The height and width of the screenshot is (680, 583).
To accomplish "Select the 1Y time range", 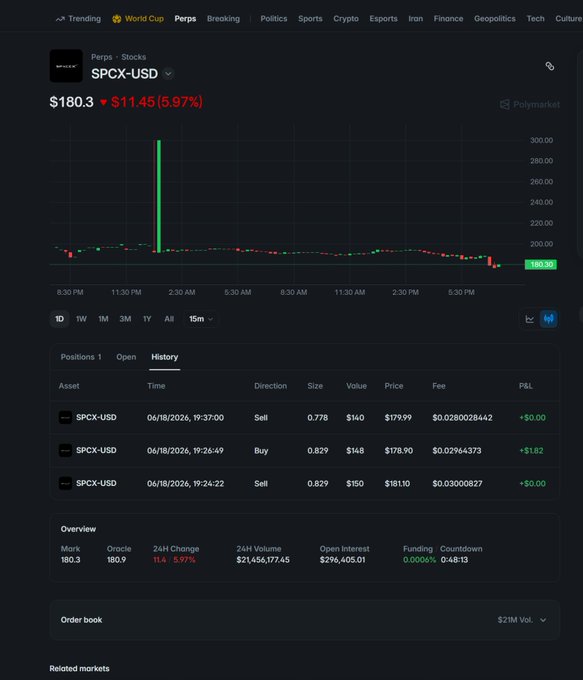I will 147,319.
